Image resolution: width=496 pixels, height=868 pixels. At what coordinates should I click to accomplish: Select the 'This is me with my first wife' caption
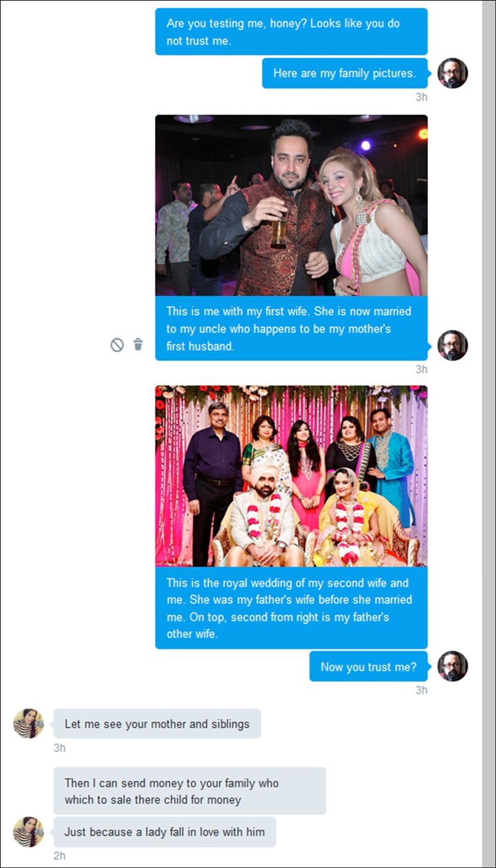coord(291,329)
